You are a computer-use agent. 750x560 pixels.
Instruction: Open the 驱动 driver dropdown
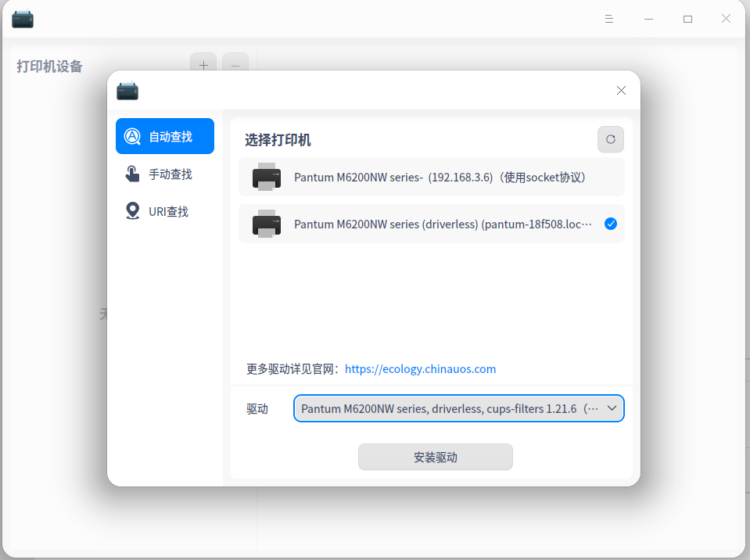pyautogui.click(x=458, y=407)
